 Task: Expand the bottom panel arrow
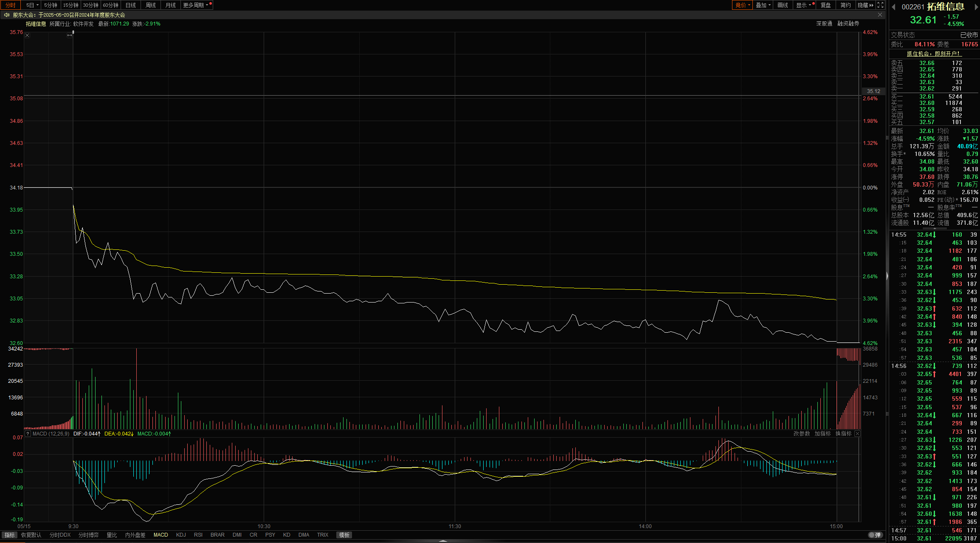[443, 541]
